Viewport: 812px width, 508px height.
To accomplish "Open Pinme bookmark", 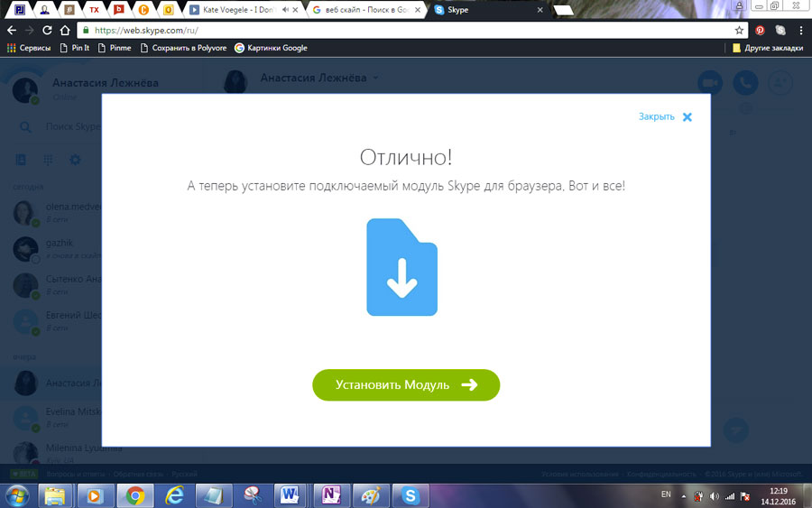I will pos(115,48).
